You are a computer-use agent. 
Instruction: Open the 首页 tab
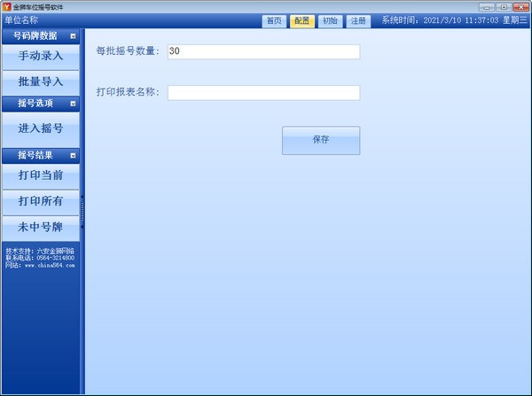point(274,21)
